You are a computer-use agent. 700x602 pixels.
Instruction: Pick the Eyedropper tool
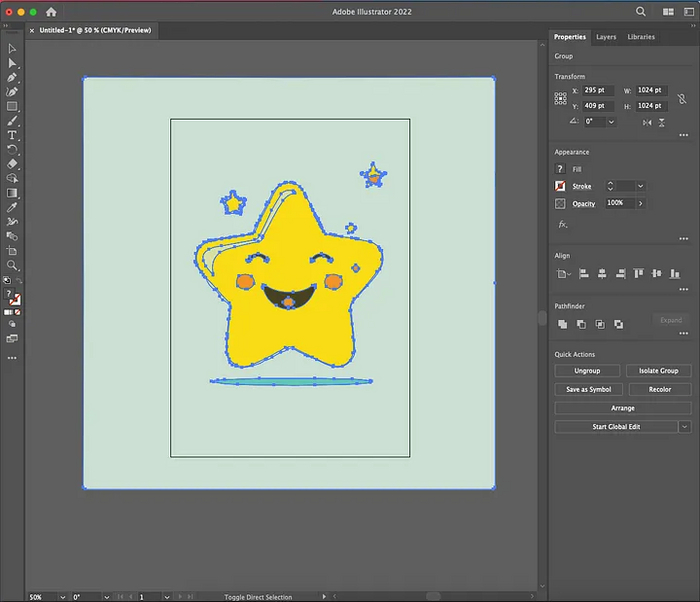[x=12, y=207]
